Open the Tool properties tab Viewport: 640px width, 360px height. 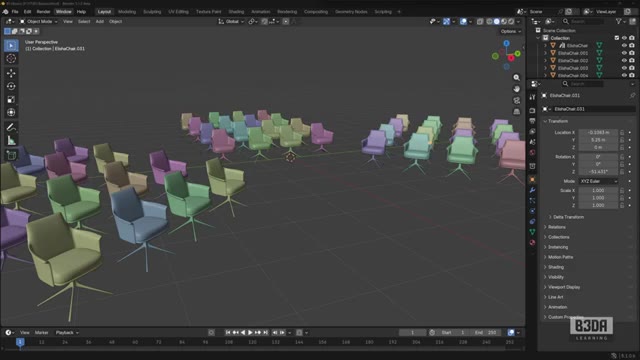tap(532, 97)
